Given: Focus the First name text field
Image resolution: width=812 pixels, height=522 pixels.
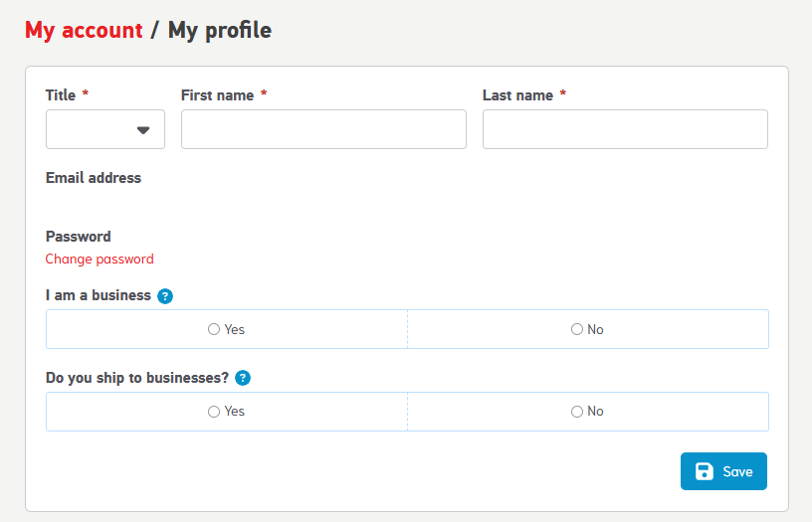Looking at the screenshot, I should [x=323, y=129].
